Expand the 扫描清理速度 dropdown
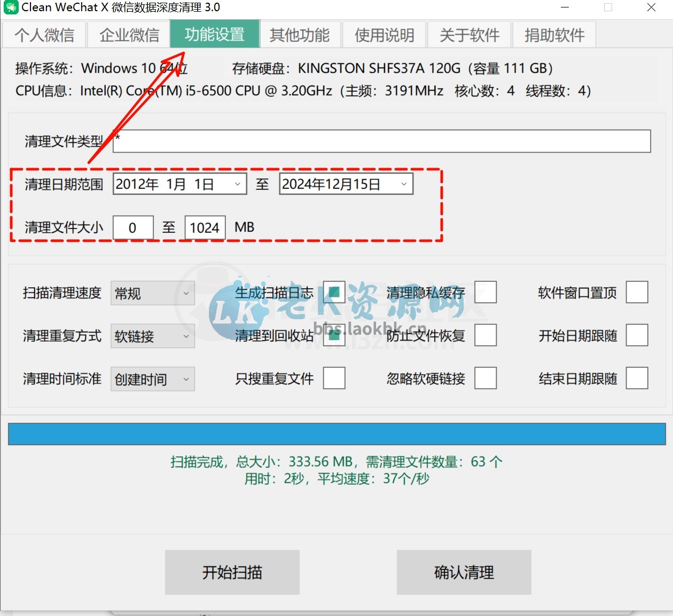The image size is (673, 616). click(x=153, y=293)
